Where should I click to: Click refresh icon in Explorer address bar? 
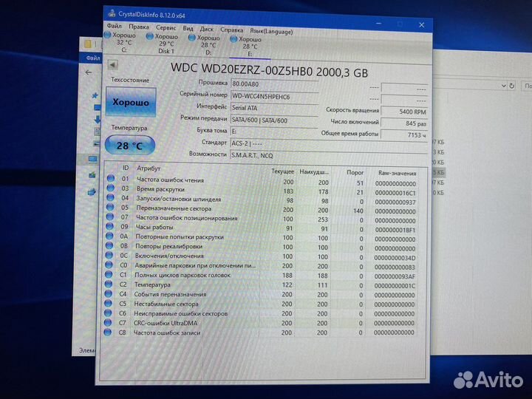tap(511, 86)
